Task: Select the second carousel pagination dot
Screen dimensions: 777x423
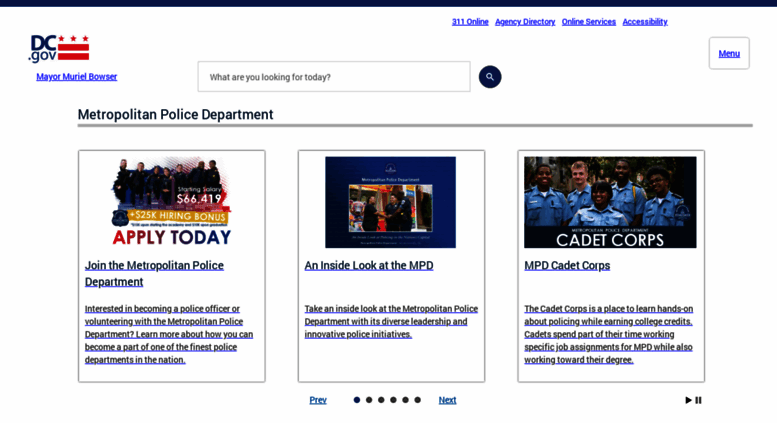Action: pos(369,400)
